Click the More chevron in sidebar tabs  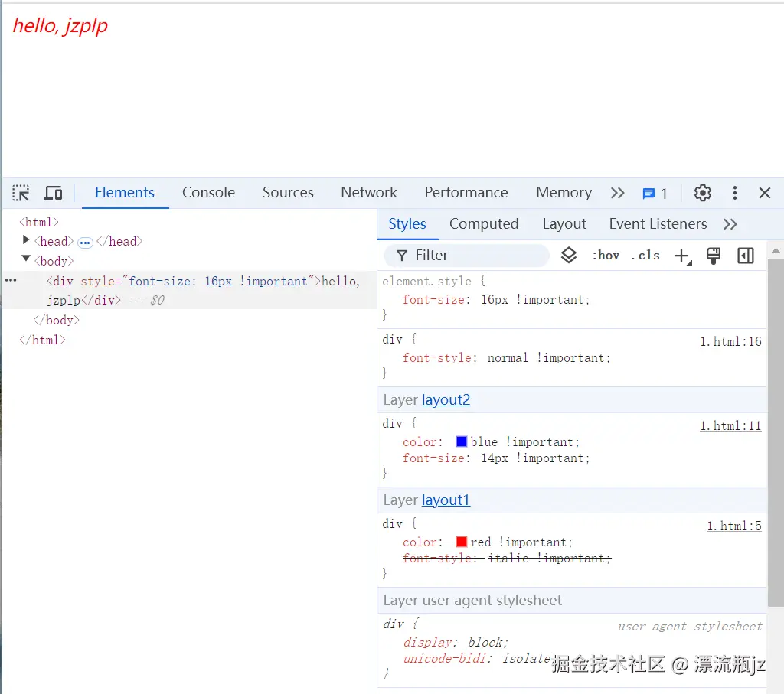[730, 223]
